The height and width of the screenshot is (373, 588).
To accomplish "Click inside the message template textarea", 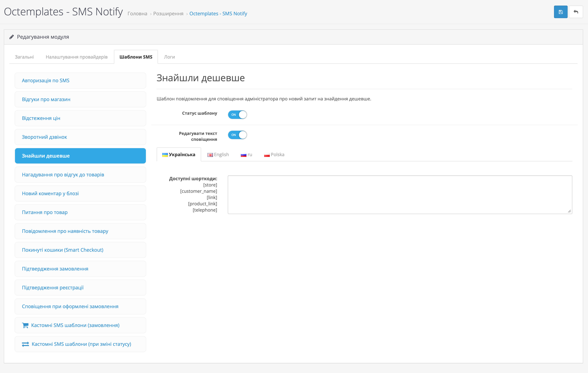I will click(x=399, y=195).
